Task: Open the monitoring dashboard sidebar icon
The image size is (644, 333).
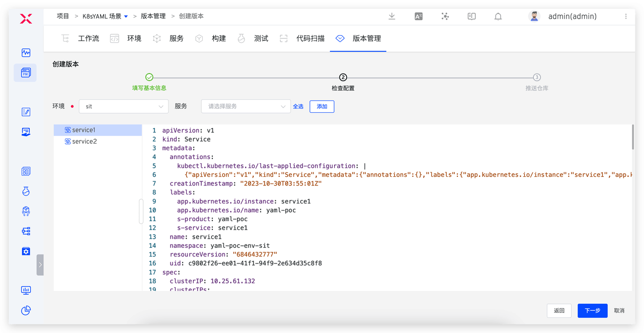Action: 26,290
